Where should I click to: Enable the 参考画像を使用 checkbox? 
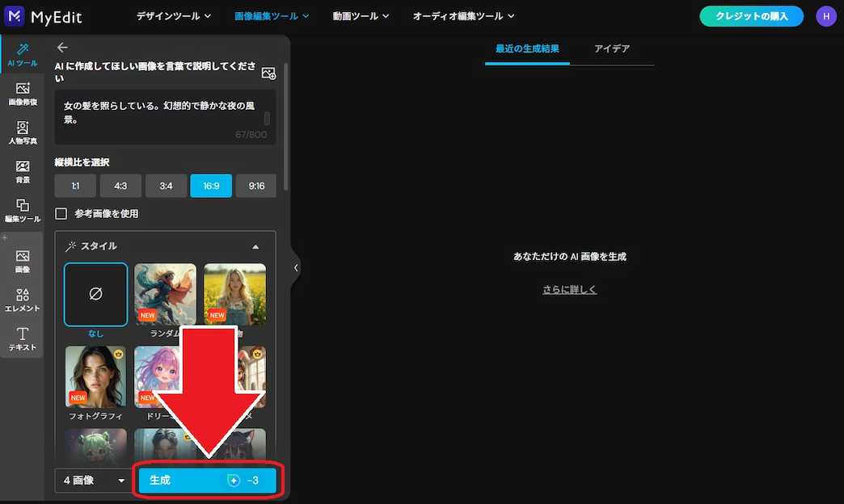pyautogui.click(x=61, y=213)
